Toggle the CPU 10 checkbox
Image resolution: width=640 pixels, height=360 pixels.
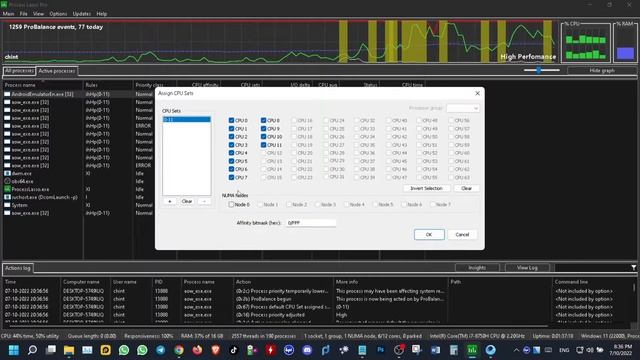(x=263, y=137)
